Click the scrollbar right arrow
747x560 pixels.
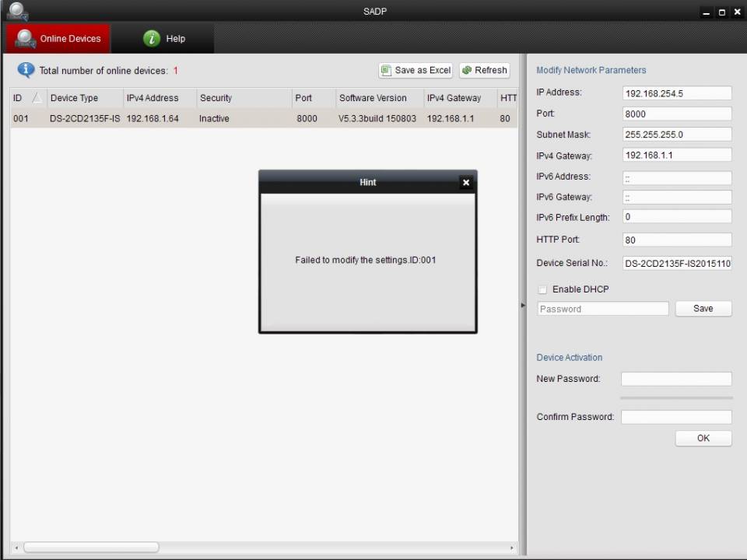pos(512,548)
